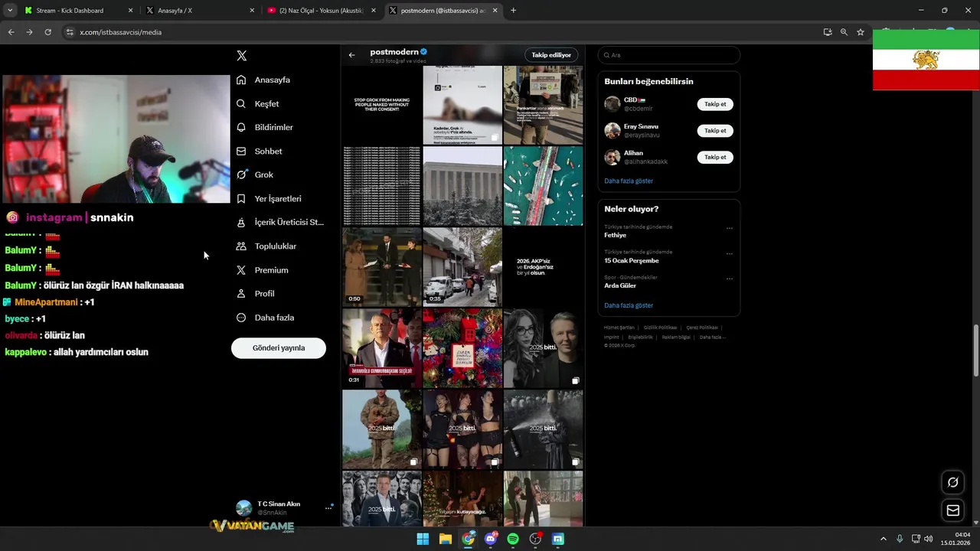The width and height of the screenshot is (980, 551).
Task: Open Daha fazla göster under suggestions
Action: coord(629,181)
